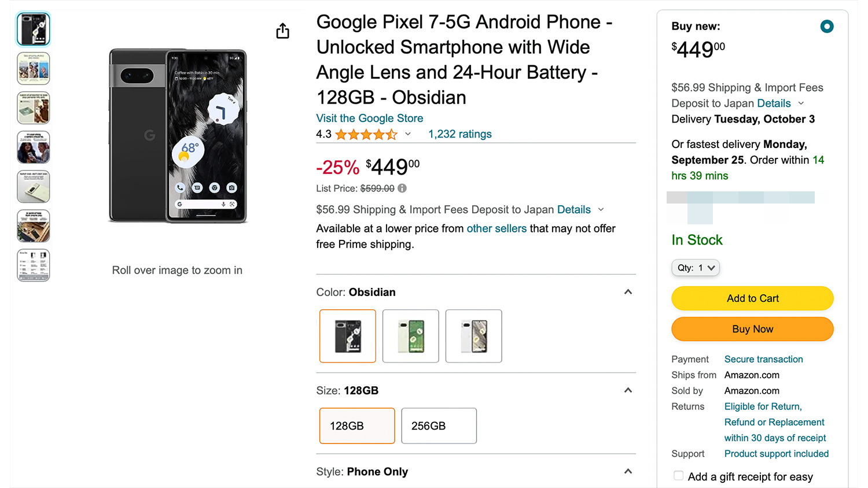The image size is (868, 488).
Task: Collapse the Size section chevron
Action: [628, 390]
